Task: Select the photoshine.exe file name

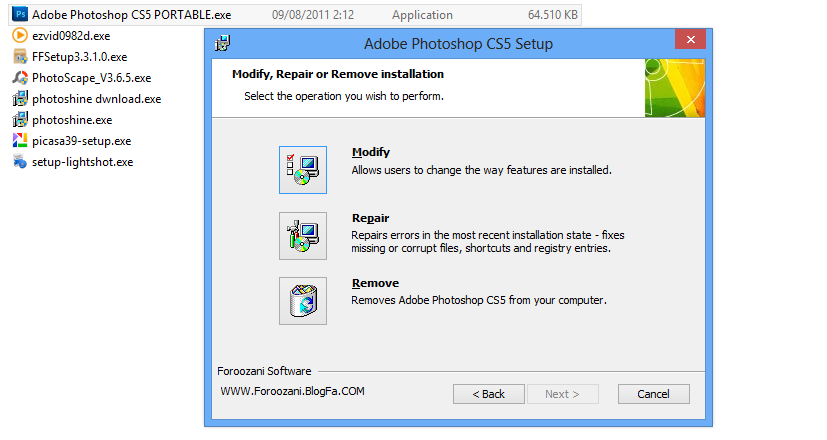Action: [72, 120]
